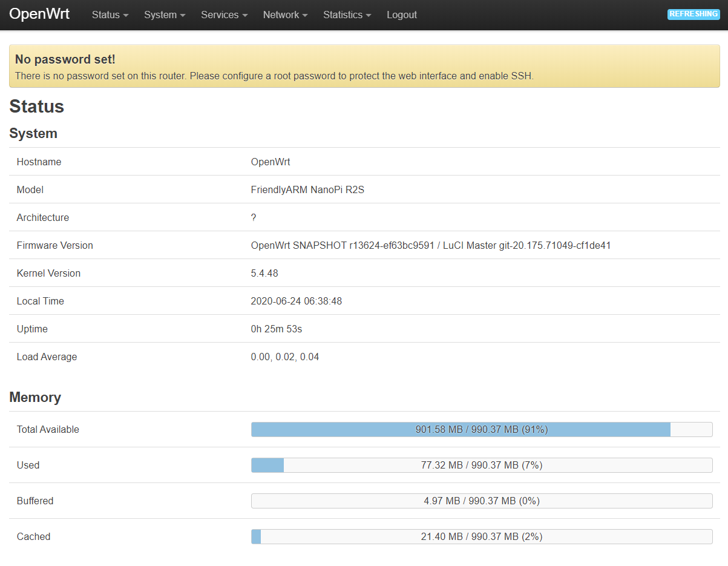Click the Load Average label
The width and height of the screenshot is (728, 566).
47,357
